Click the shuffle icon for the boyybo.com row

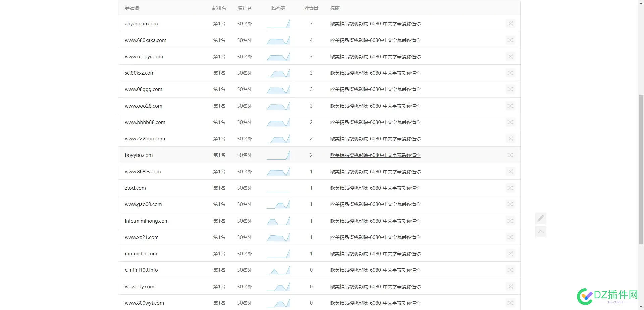pos(510,155)
